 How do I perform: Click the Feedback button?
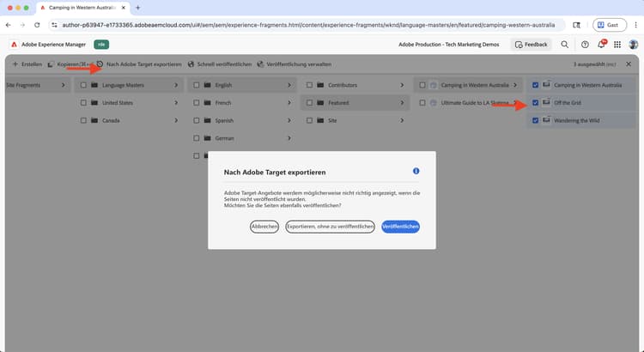(531, 45)
